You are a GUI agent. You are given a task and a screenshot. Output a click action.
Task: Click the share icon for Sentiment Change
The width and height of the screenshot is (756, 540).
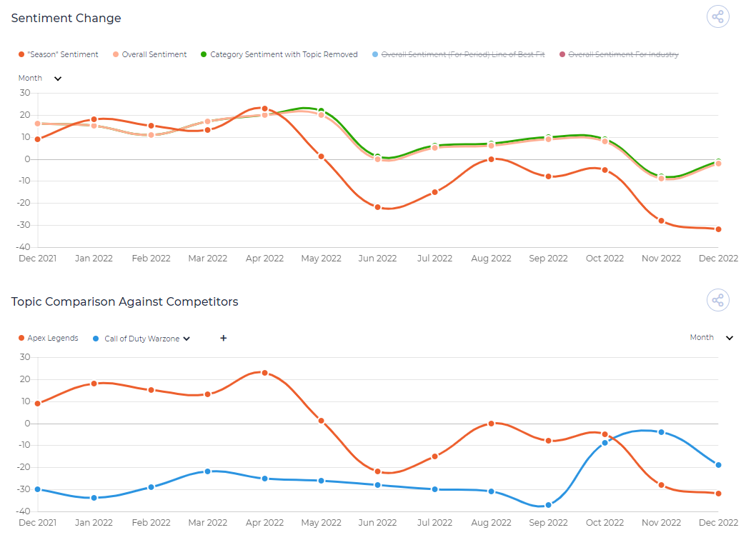(717, 16)
